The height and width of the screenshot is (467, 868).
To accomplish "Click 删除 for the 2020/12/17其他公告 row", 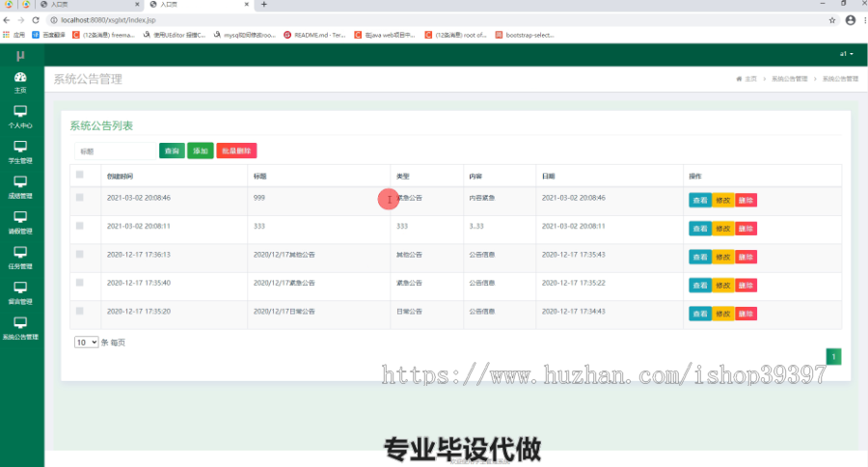I will (x=746, y=257).
